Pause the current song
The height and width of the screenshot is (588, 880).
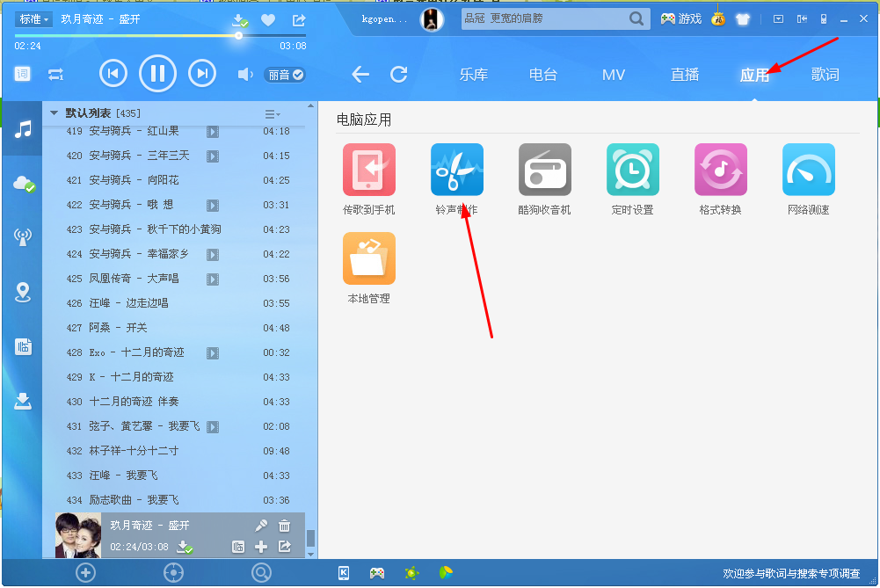coord(157,74)
